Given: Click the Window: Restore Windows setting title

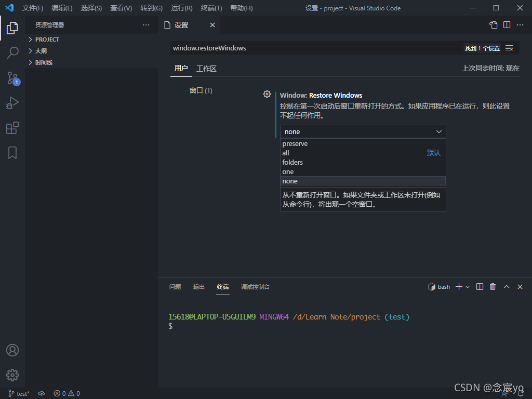Looking at the screenshot, I should (321, 96).
